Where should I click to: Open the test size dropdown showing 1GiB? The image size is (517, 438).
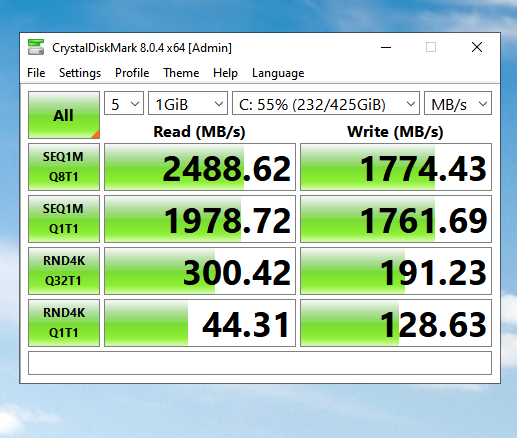coord(188,103)
